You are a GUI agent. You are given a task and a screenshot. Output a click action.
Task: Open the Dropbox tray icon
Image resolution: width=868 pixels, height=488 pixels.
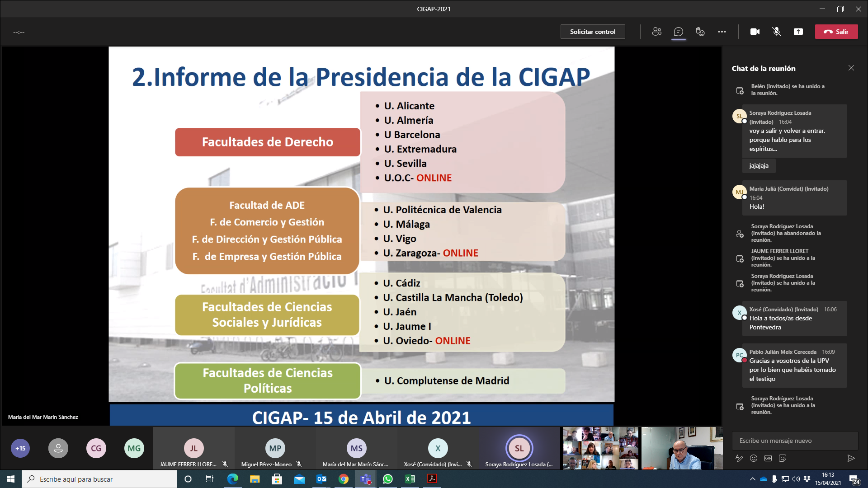tap(807, 479)
